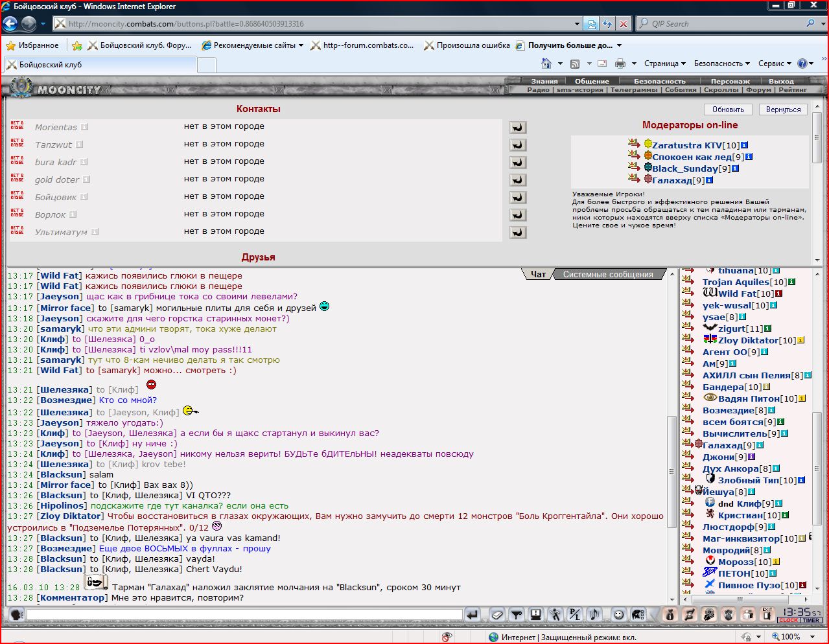Image resolution: width=829 pixels, height=644 pixels.
Task: Open the Страница menu dropdown
Action: [665, 63]
